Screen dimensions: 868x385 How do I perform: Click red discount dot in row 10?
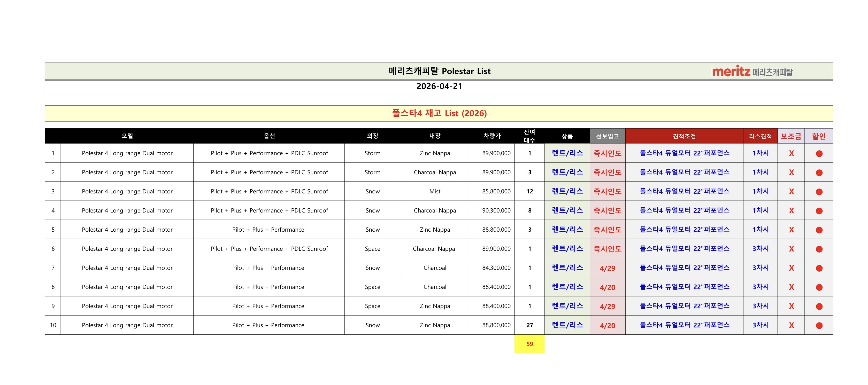pos(819,326)
